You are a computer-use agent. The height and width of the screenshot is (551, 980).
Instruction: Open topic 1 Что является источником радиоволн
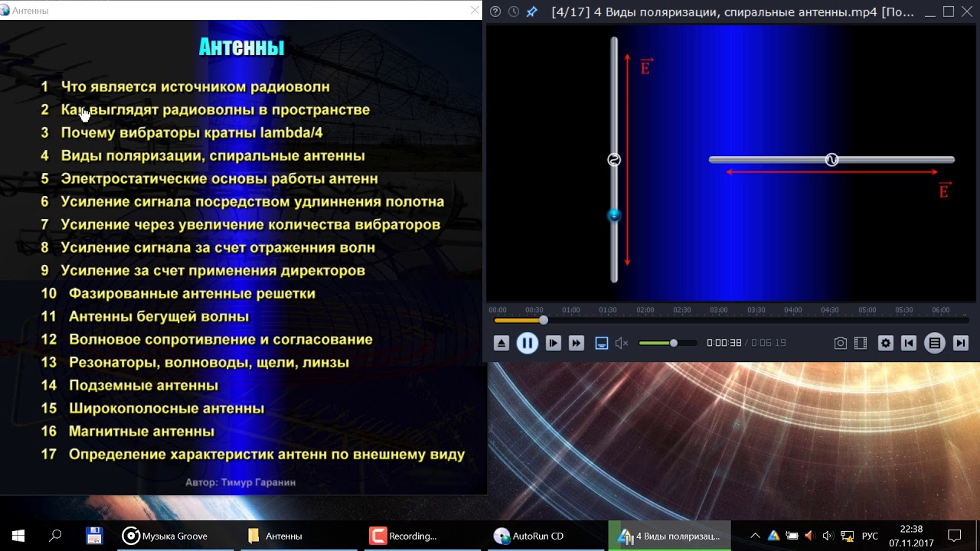click(x=185, y=87)
